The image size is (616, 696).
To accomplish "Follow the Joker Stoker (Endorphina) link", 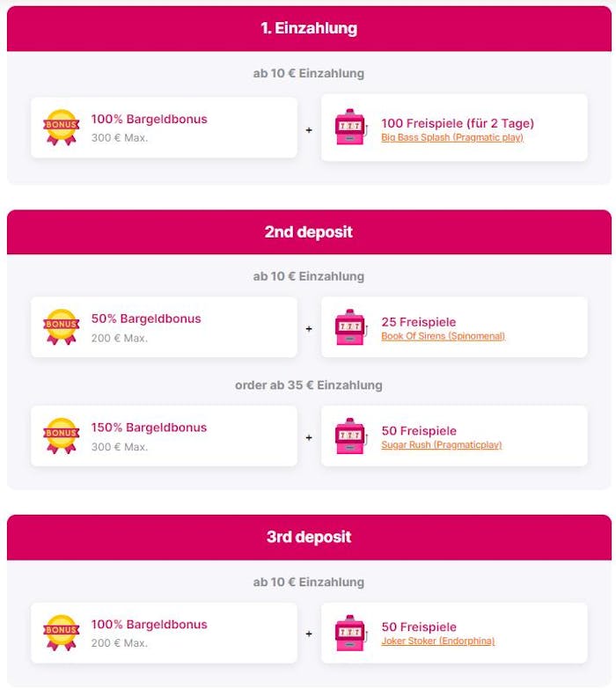I will click(x=437, y=641).
